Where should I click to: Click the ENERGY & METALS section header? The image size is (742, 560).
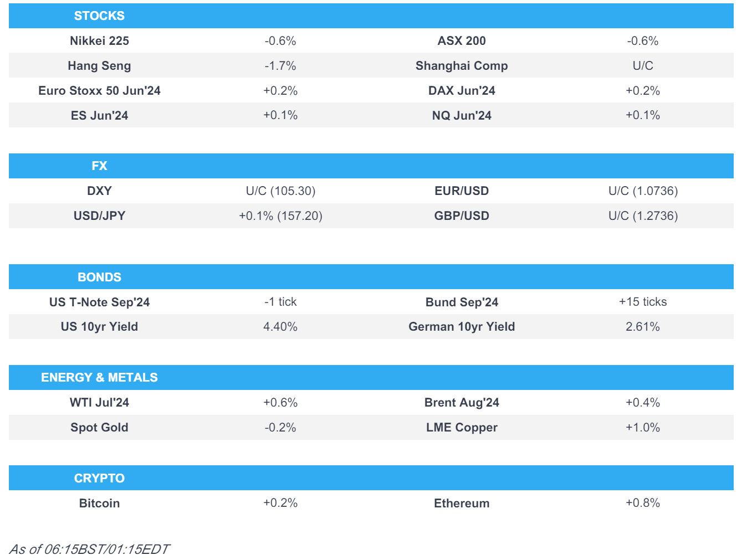pyautogui.click(x=99, y=378)
